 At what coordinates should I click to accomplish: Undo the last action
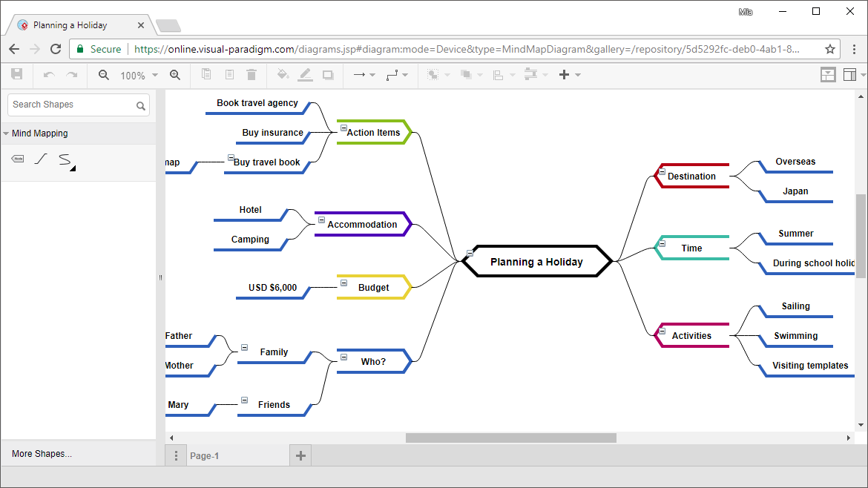coord(49,75)
